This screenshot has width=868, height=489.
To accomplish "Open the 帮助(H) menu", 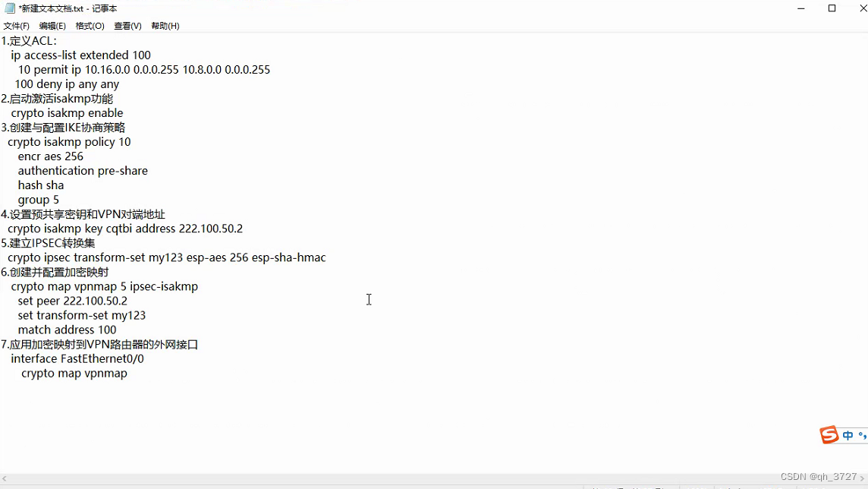I will pyautogui.click(x=165, y=26).
